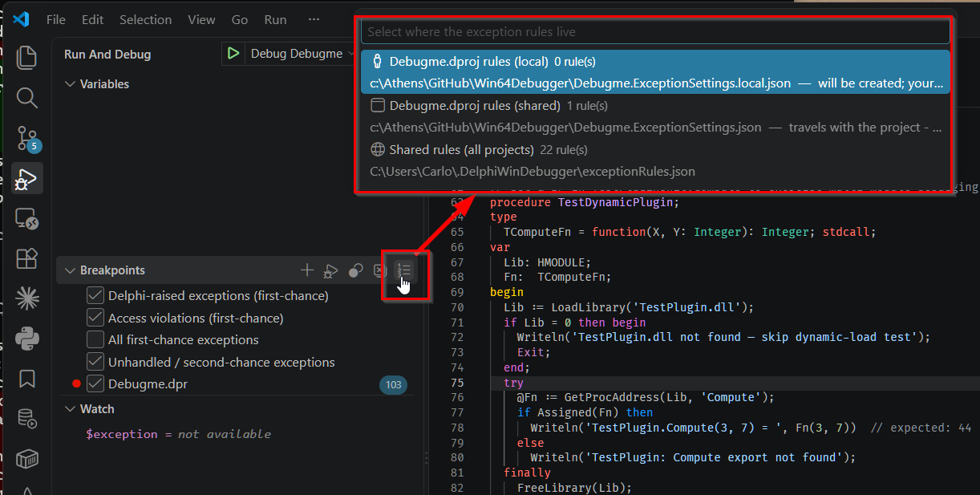Click Writeln 'Compute export not found' line

click(x=693, y=457)
